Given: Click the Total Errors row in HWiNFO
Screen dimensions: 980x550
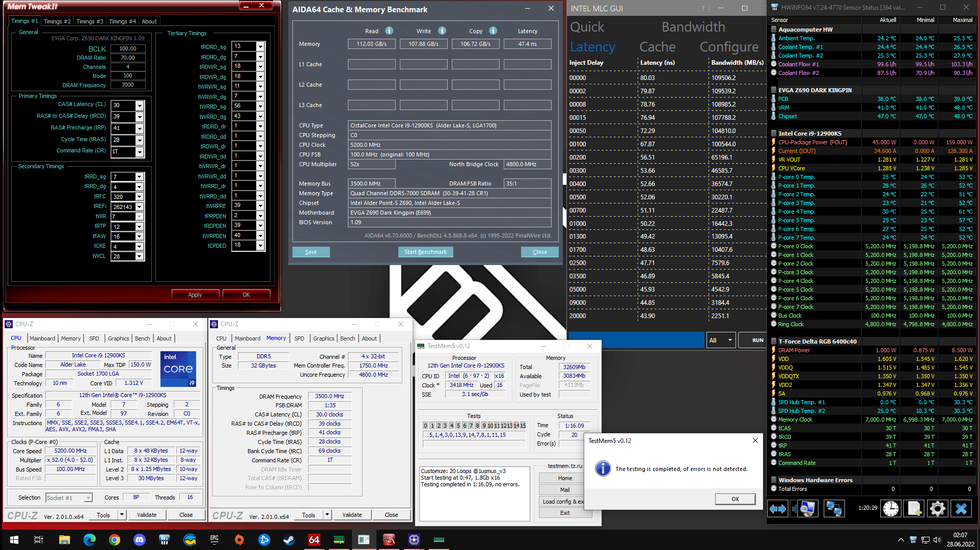Looking at the screenshot, I should (873, 489).
